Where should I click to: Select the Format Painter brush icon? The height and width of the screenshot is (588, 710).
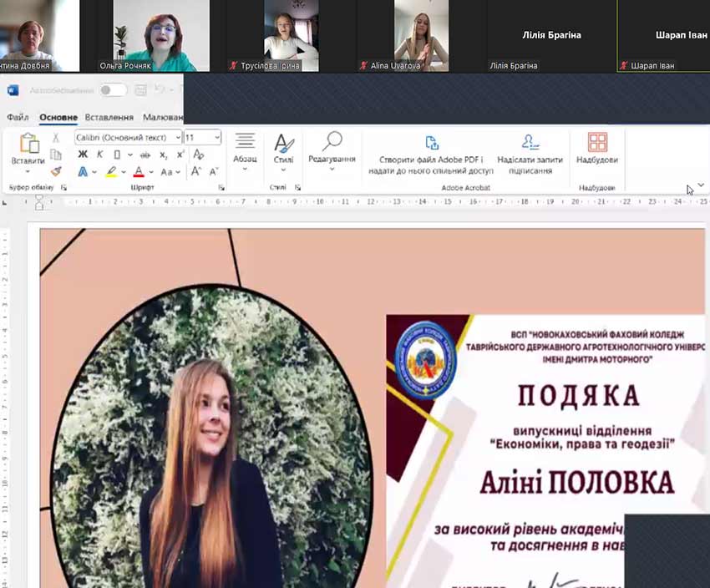pos(56,171)
